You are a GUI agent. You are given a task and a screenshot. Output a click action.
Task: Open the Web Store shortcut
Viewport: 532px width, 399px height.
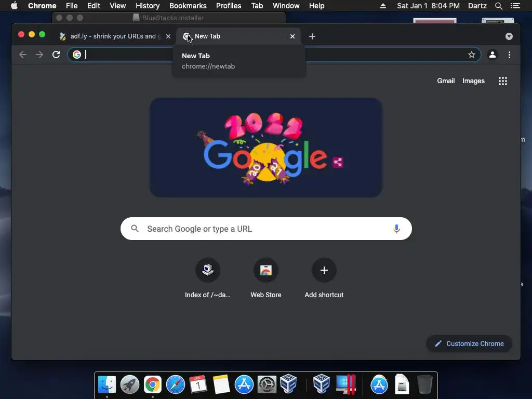(266, 278)
